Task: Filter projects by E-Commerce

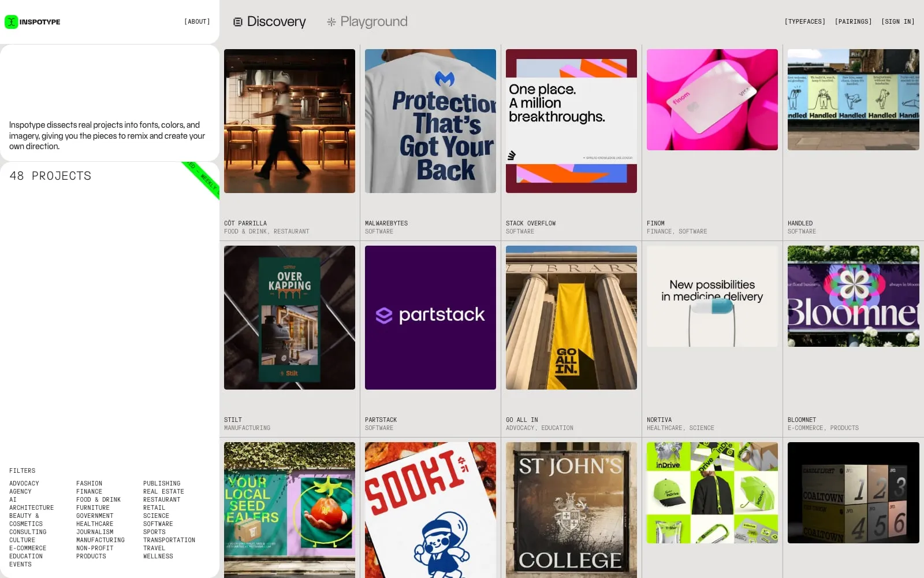Action: pos(28,548)
